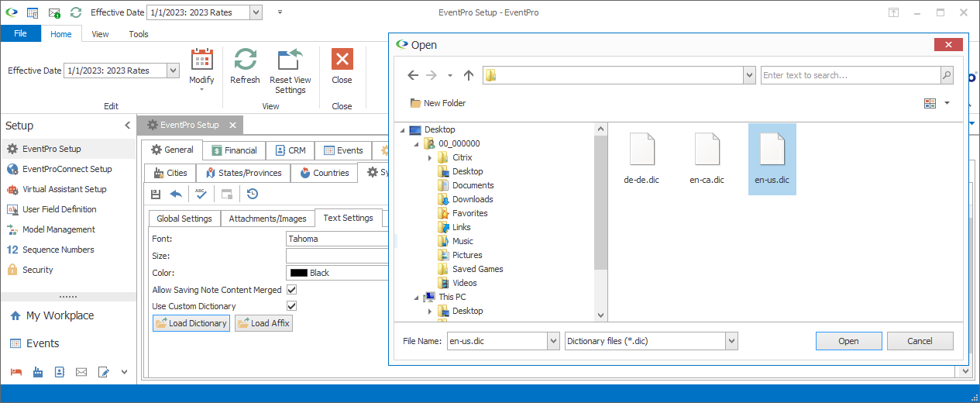Click the factory icon in bottom navigation strip
Screen dimensions: 980x403
[38, 372]
